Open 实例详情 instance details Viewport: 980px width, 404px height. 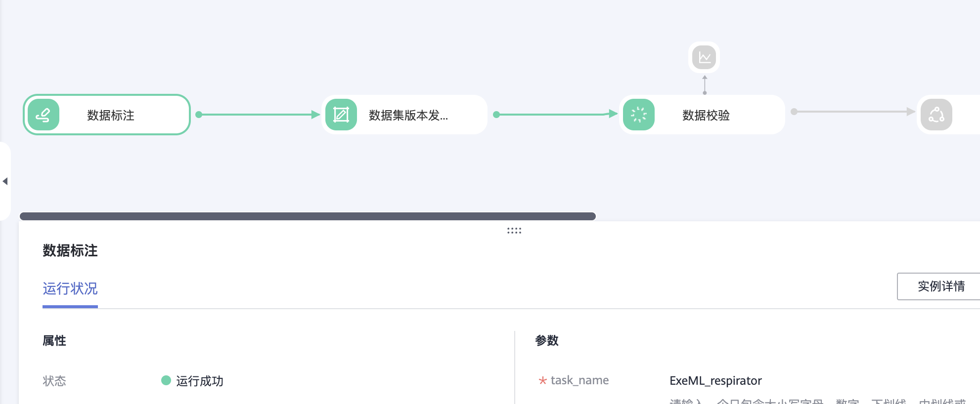940,286
